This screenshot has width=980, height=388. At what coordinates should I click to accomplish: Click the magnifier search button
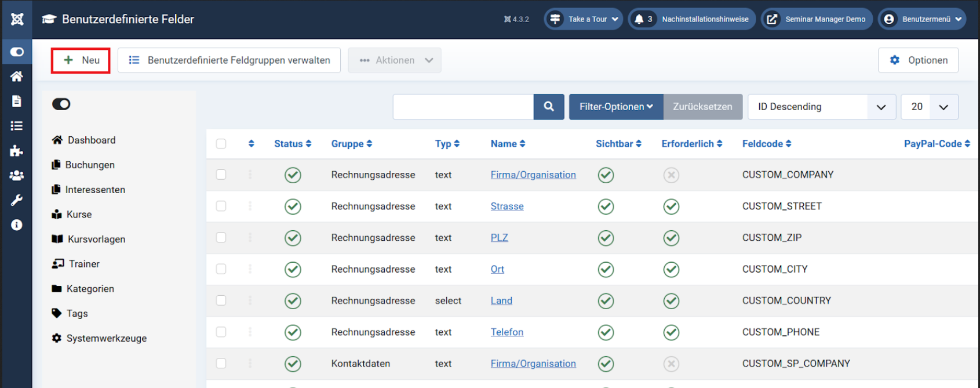548,107
